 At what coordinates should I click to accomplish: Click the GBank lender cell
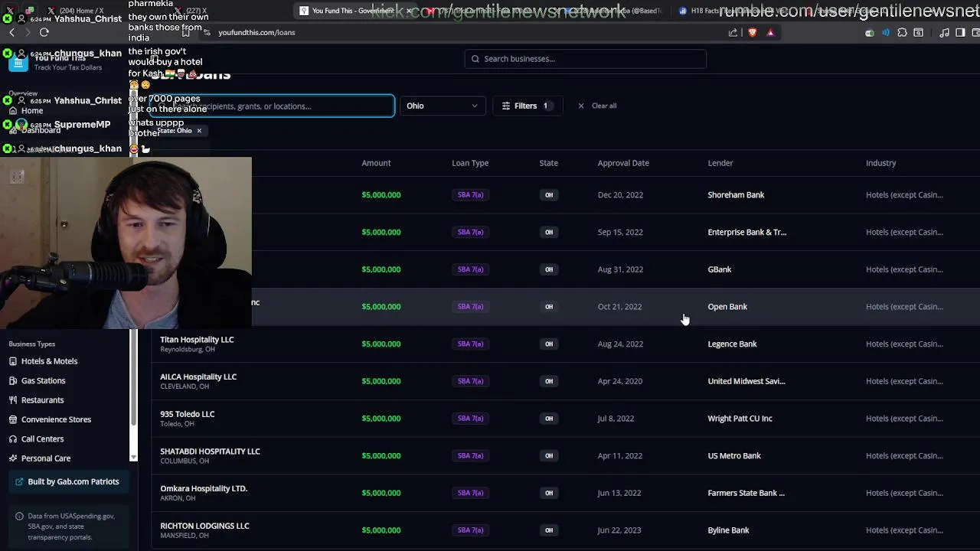[720, 269]
